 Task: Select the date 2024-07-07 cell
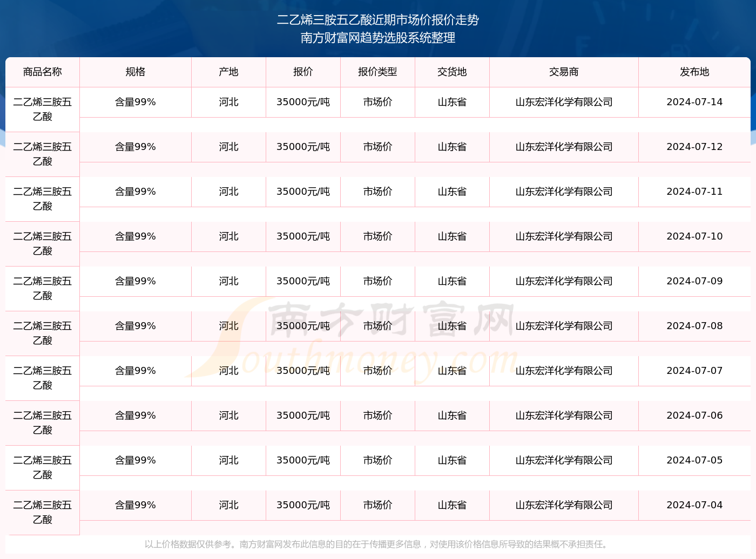pyautogui.click(x=695, y=371)
